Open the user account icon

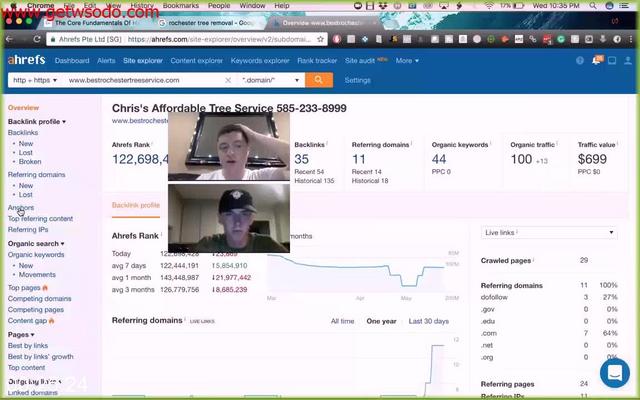(628, 60)
